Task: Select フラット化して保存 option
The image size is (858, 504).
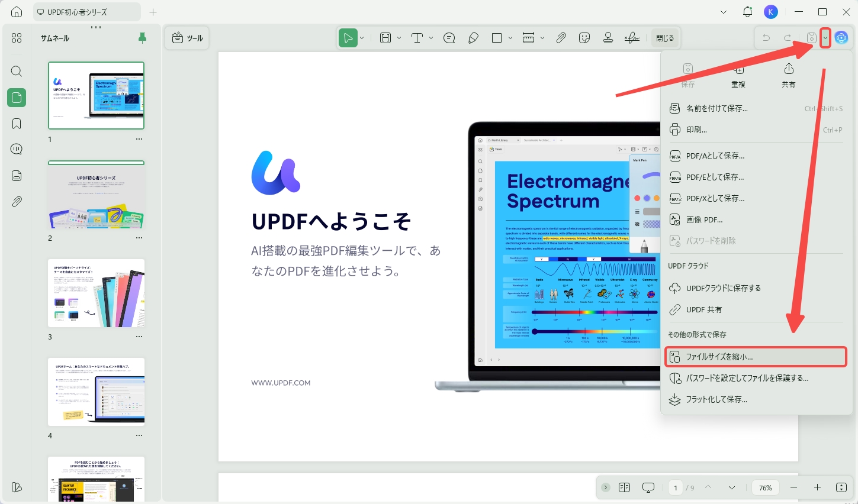Action: point(756,399)
